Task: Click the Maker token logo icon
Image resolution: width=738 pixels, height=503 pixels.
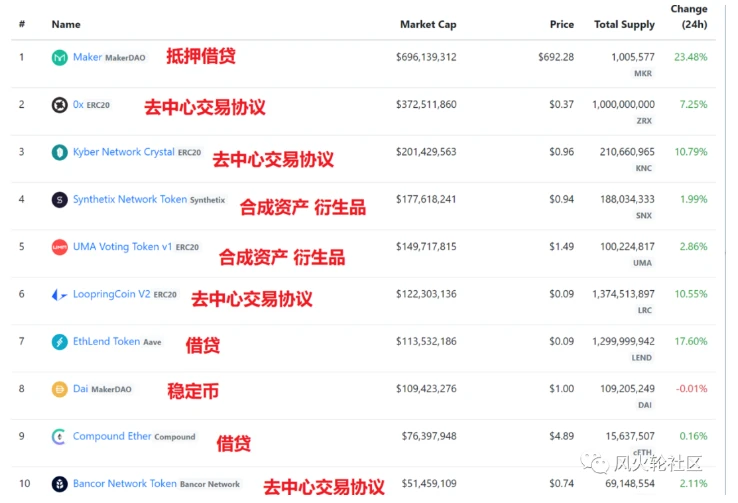Action: [x=59, y=58]
